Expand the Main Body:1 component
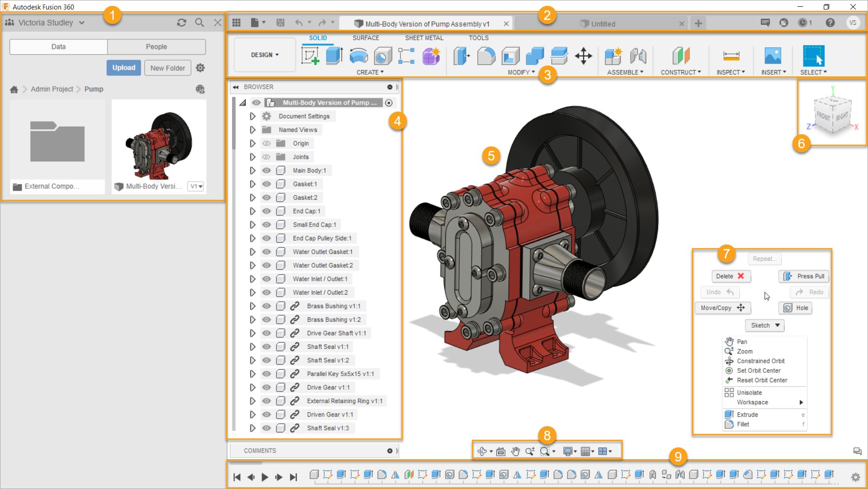Viewport: 868px width, 489px height. tap(251, 170)
